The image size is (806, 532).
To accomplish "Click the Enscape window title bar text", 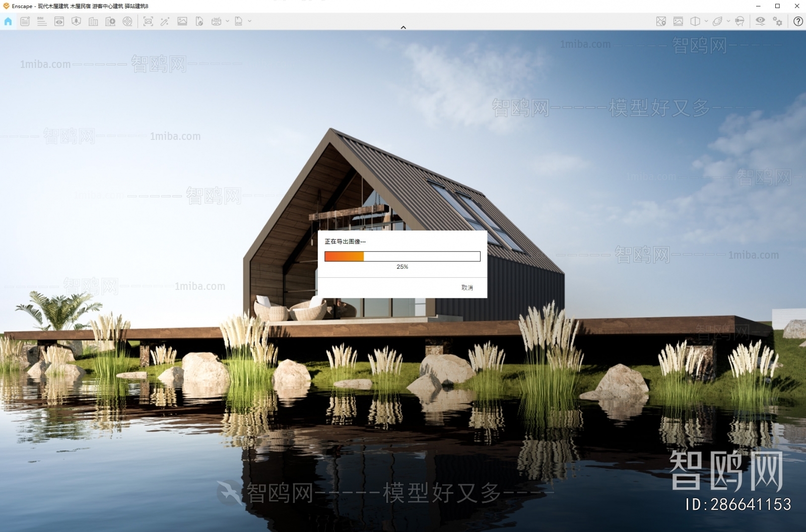I will pos(81,6).
